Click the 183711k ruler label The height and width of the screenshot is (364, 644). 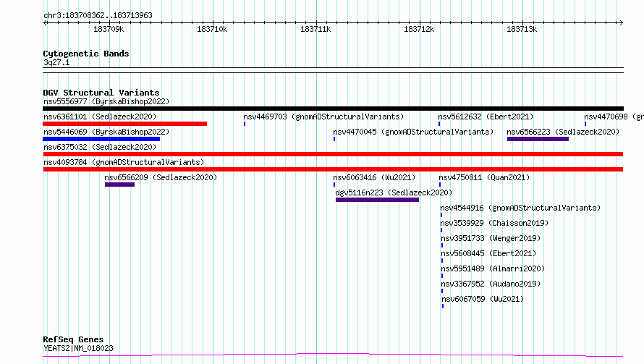point(315,29)
